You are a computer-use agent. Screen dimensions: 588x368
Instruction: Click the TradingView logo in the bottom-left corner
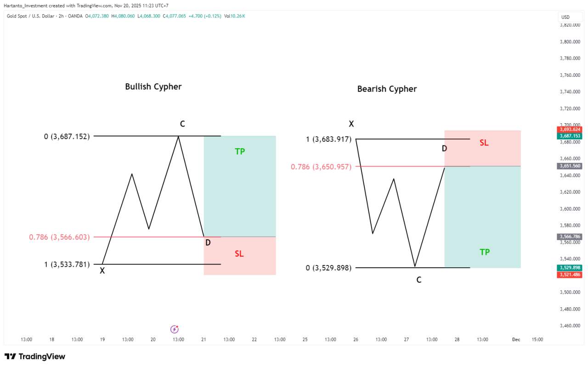click(10, 356)
